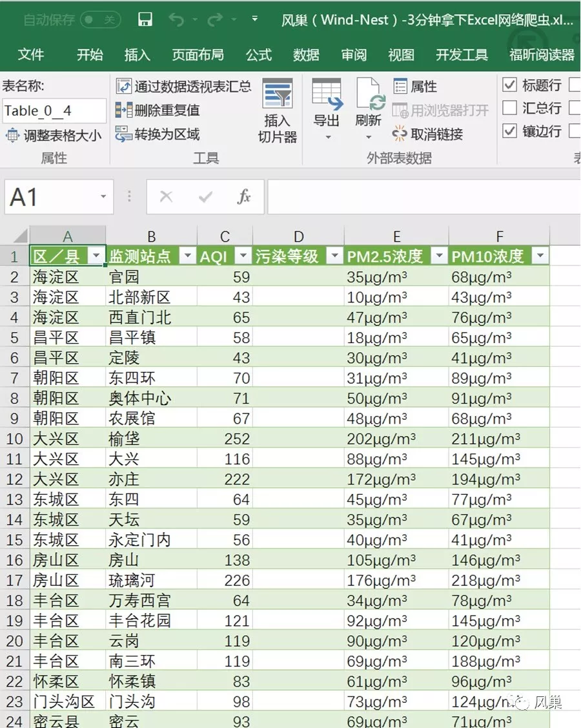581x728 pixels.
Task: Click Convert to Range (转换为区域)
Action: (x=158, y=134)
